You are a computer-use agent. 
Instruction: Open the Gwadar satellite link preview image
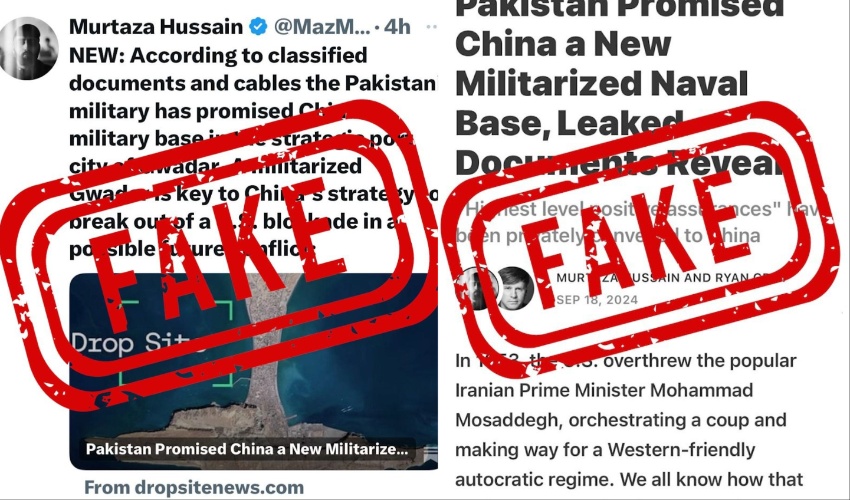pyautogui.click(x=254, y=371)
